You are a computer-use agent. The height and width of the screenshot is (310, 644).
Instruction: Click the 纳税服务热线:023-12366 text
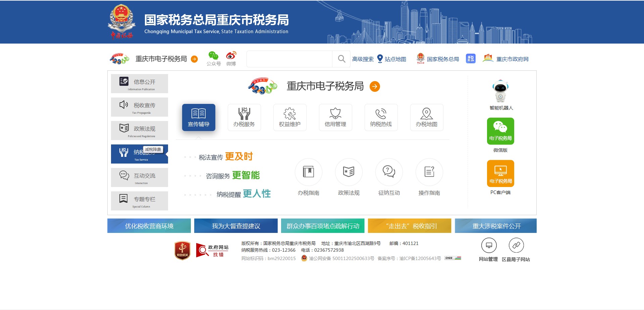[x=268, y=250]
